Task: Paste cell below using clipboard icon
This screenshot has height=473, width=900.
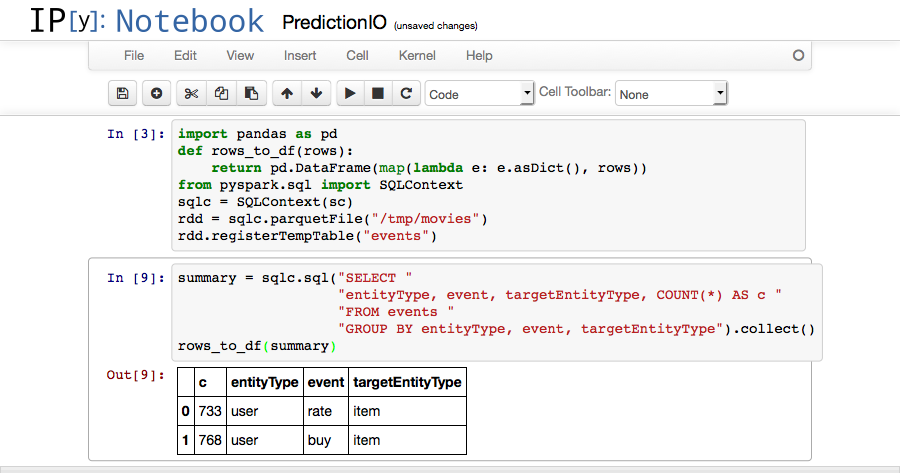Action: pos(252,94)
